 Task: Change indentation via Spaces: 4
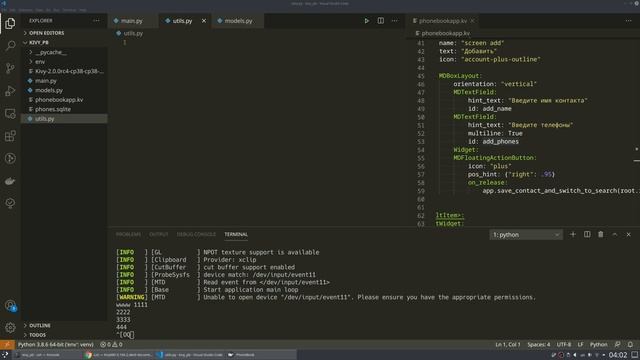pyautogui.click(x=538, y=344)
